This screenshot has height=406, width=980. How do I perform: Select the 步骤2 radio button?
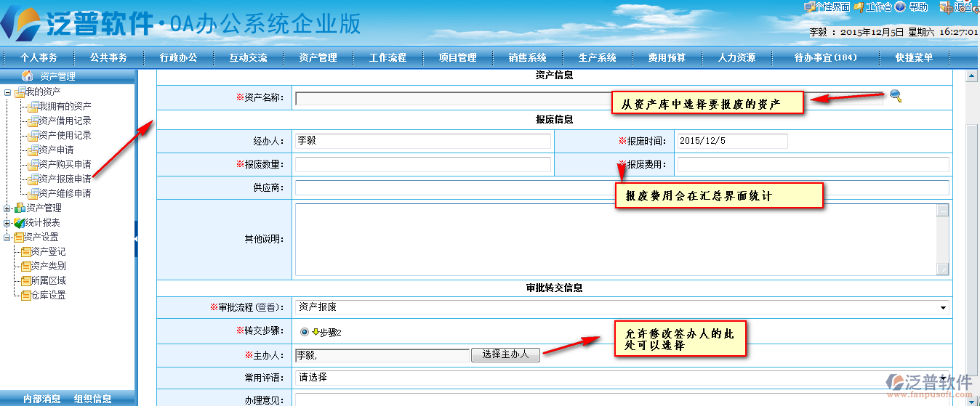coord(305,332)
